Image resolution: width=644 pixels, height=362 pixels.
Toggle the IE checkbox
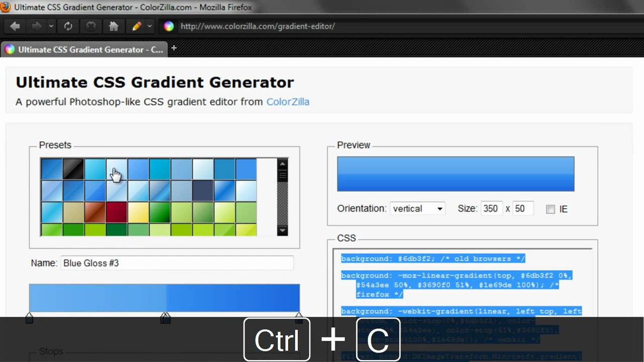click(550, 209)
